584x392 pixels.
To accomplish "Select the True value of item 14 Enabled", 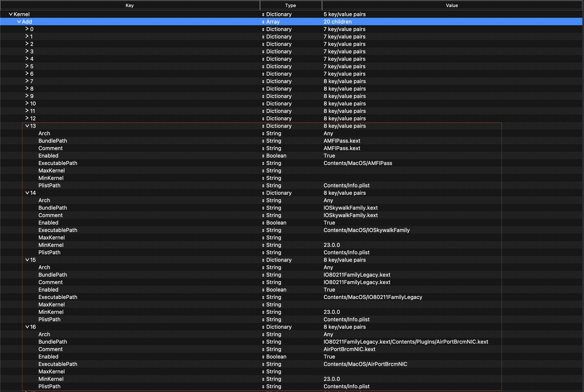I will tap(329, 223).
